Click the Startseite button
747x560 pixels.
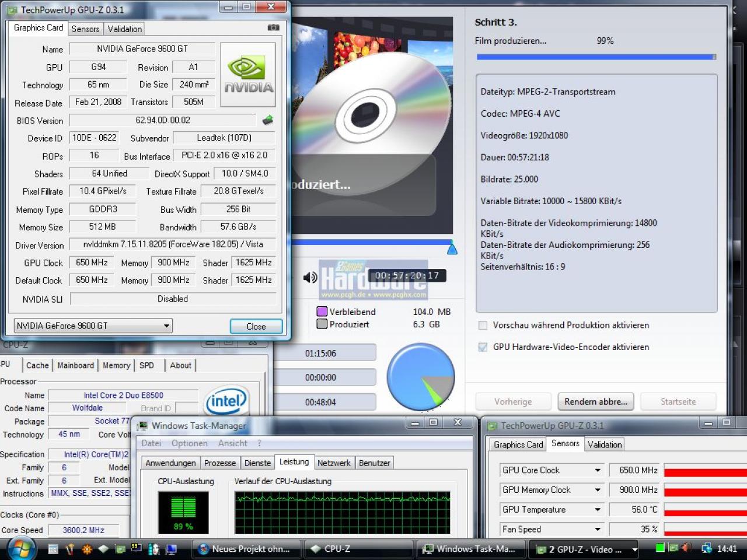click(x=678, y=401)
